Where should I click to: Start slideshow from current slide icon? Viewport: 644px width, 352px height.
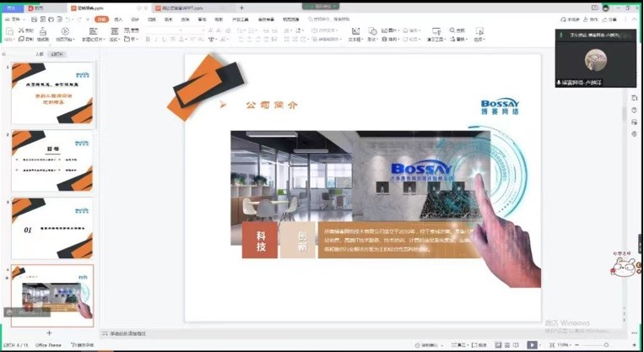pyautogui.click(x=64, y=35)
